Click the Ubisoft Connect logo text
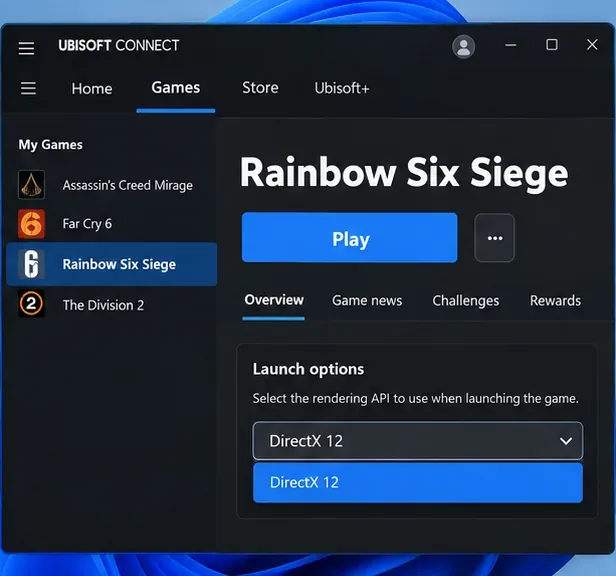 (119, 46)
